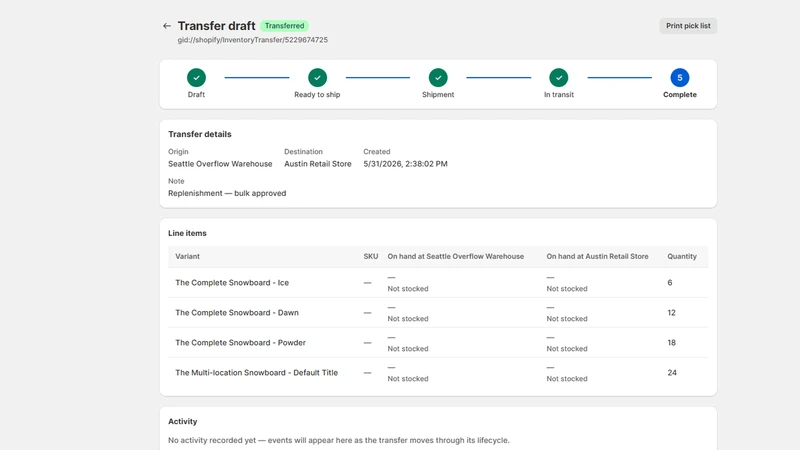The width and height of the screenshot is (800, 450).
Task: Click the Transferred status badge
Action: [x=284, y=26]
